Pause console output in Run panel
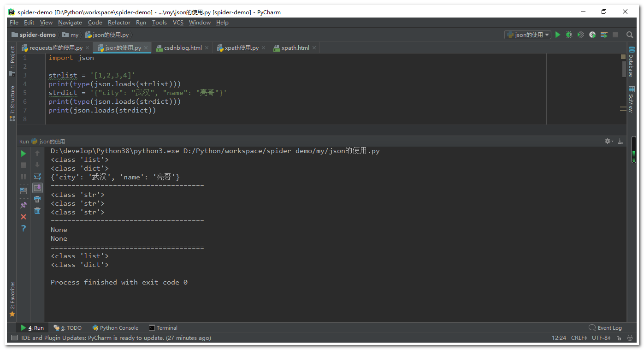The image size is (644, 350). [x=24, y=177]
